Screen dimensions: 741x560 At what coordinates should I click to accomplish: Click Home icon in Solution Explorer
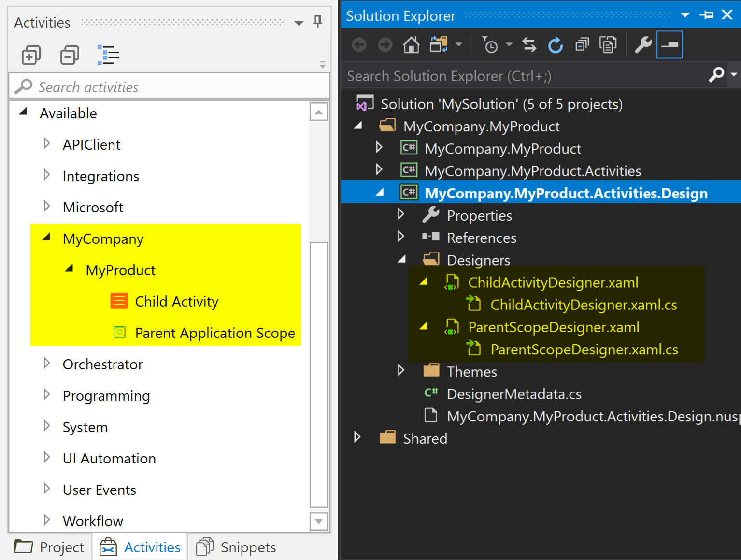(412, 45)
